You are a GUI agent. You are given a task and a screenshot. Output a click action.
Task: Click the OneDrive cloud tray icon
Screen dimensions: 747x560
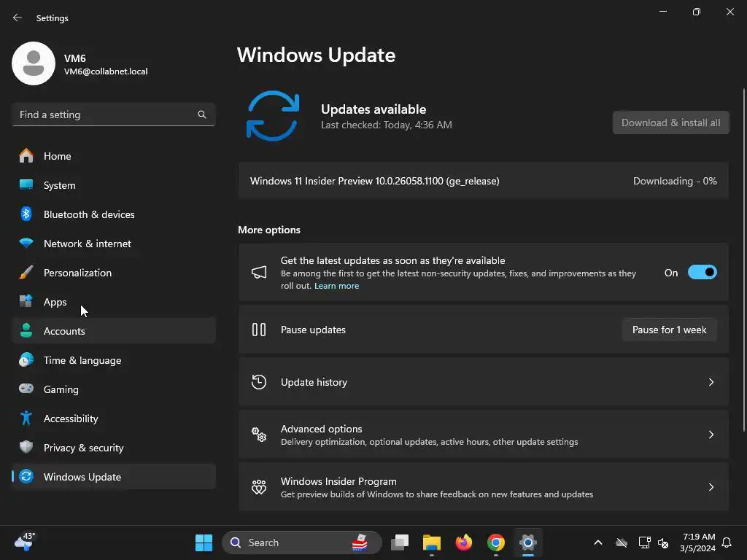tap(622, 542)
